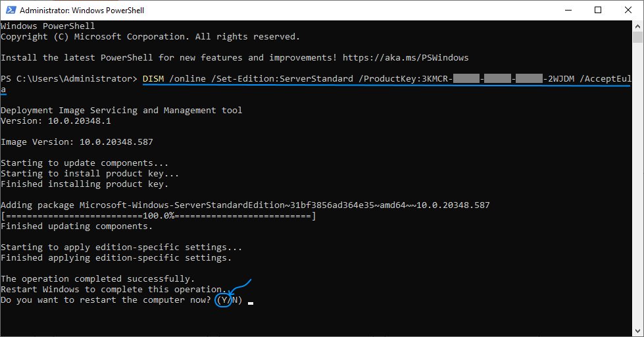
Task: Minimize the PowerShell window
Action: 568,10
